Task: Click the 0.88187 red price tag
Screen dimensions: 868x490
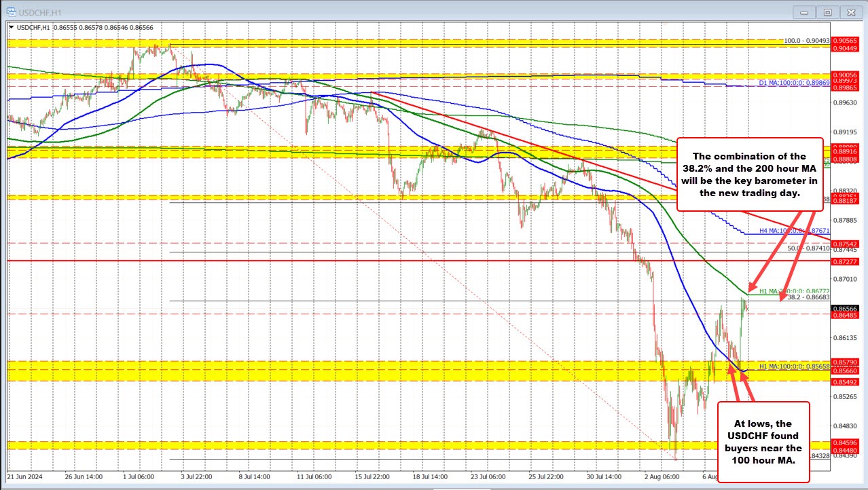Action: (846, 201)
